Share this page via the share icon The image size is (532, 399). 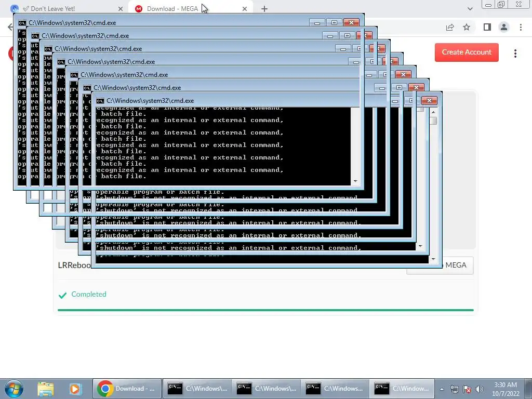click(x=450, y=27)
